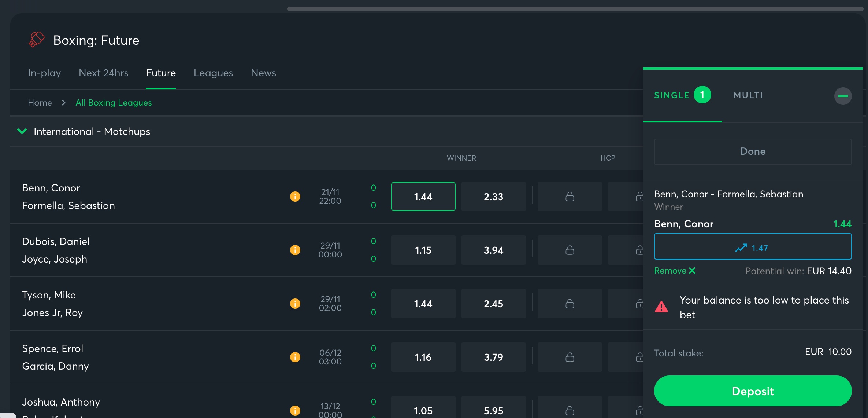Viewport: 868px width, 418px height.
Task: Click Formella, Sebastian fighter name
Action: click(x=68, y=205)
